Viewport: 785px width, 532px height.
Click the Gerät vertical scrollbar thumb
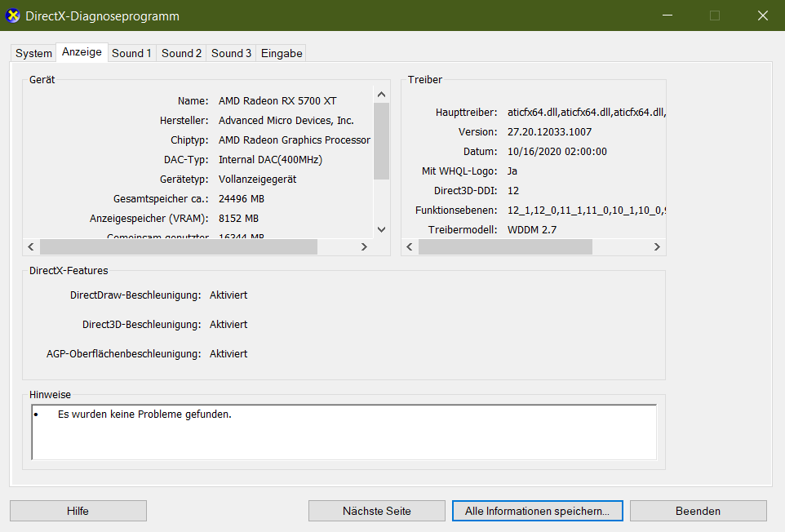(x=382, y=141)
